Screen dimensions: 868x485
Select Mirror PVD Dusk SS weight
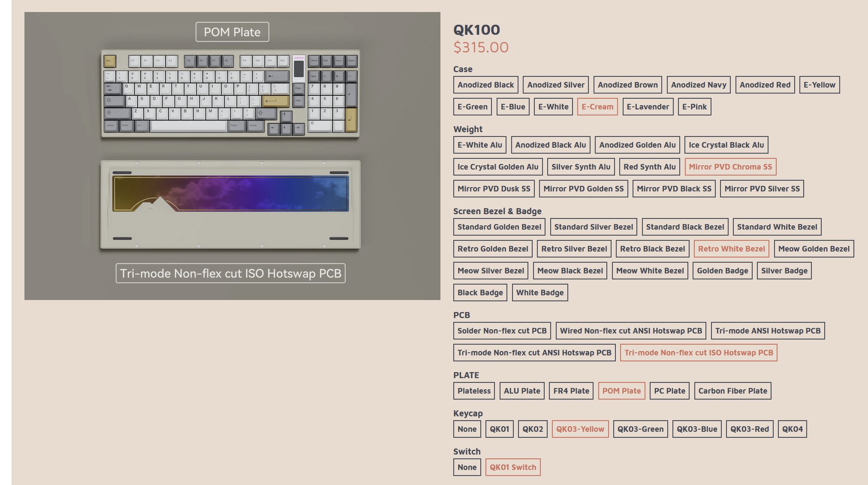(494, 189)
